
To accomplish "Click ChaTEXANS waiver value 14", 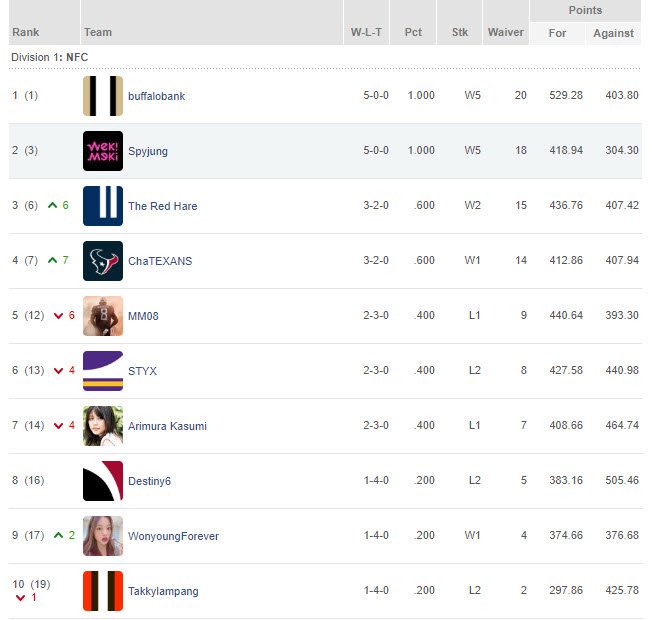I will [x=521, y=260].
